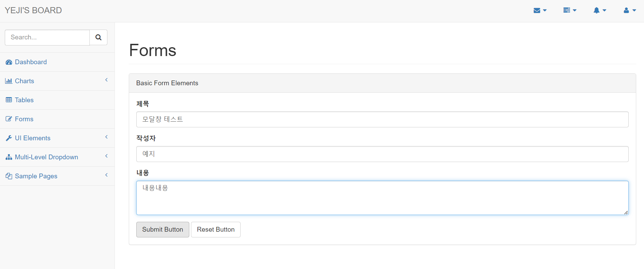Click the Basic Form Elements panel heading

point(382,83)
